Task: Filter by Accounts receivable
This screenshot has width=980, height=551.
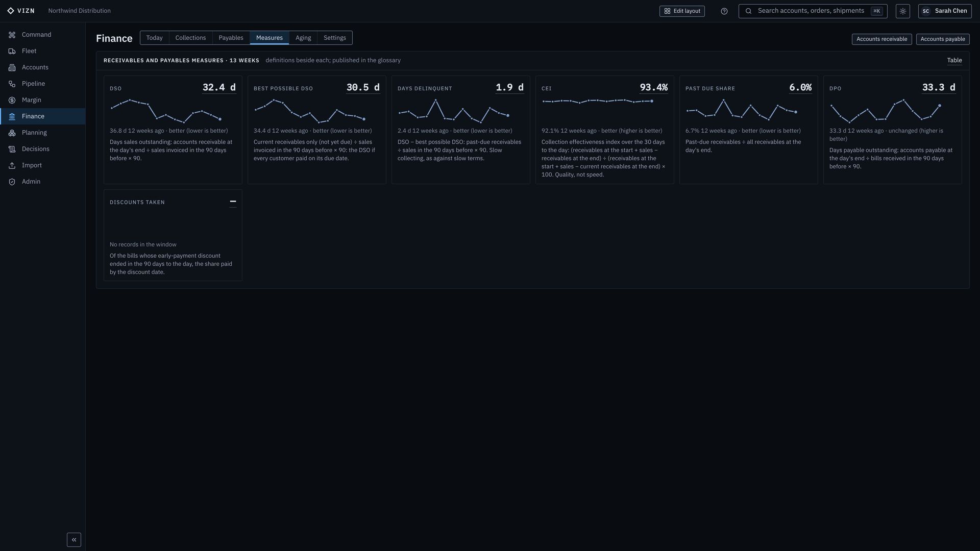Action: point(881,39)
